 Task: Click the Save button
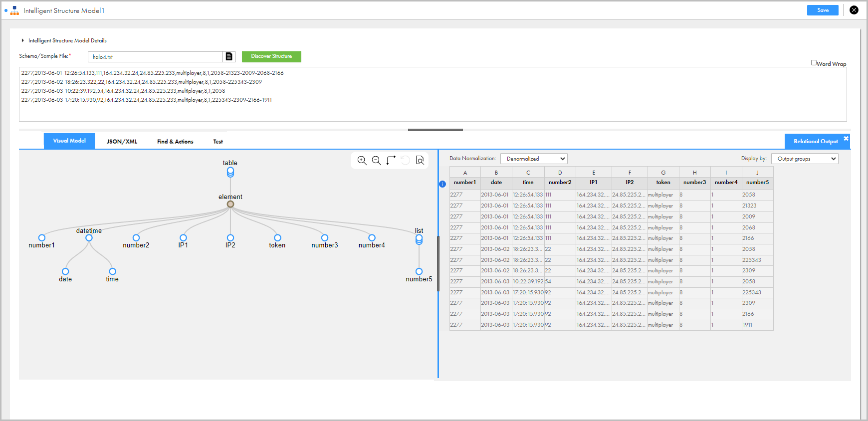click(823, 10)
